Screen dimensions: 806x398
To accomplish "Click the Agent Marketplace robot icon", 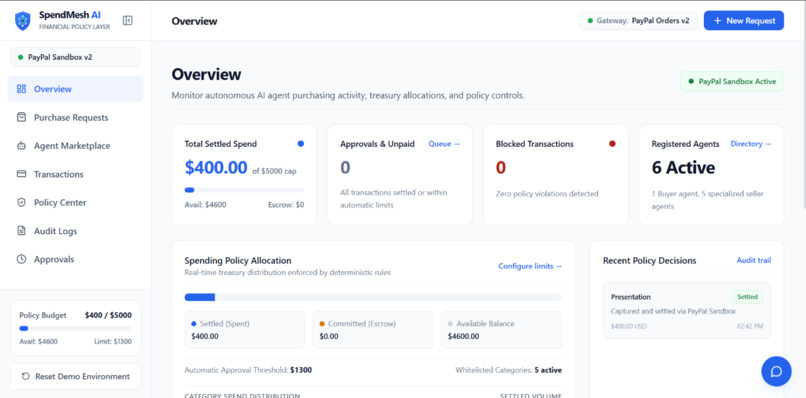I will [21, 146].
